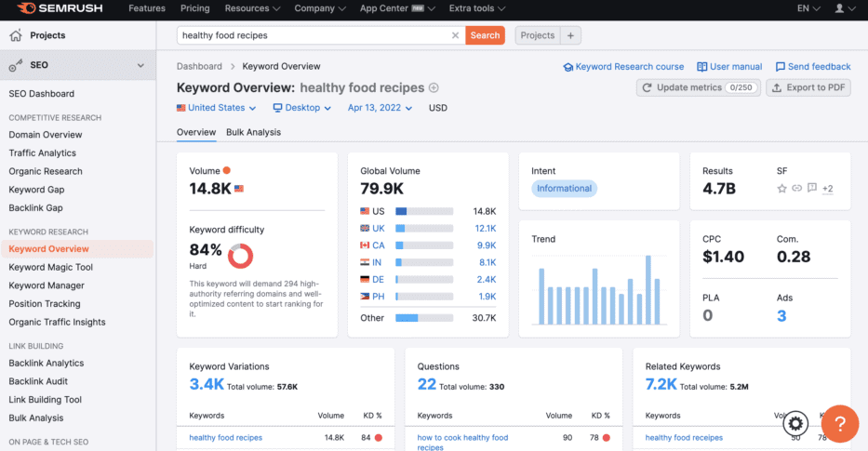The width and height of the screenshot is (868, 451).
Task: Open the Desktop device dropdown
Action: point(302,108)
